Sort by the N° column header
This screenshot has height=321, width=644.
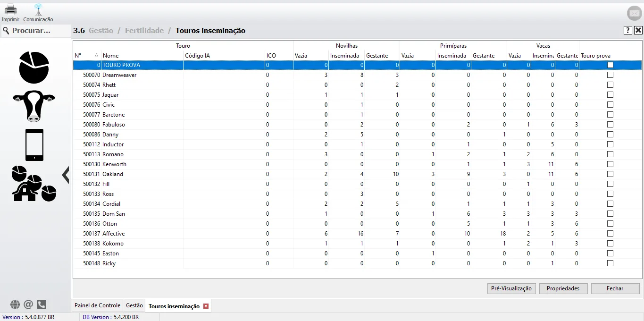pyautogui.click(x=86, y=56)
